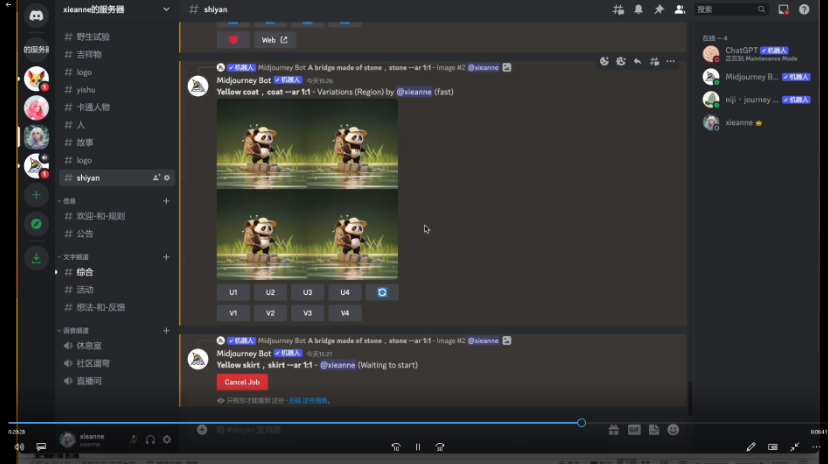Click the U3 upscale button
828x464 pixels.
point(307,292)
